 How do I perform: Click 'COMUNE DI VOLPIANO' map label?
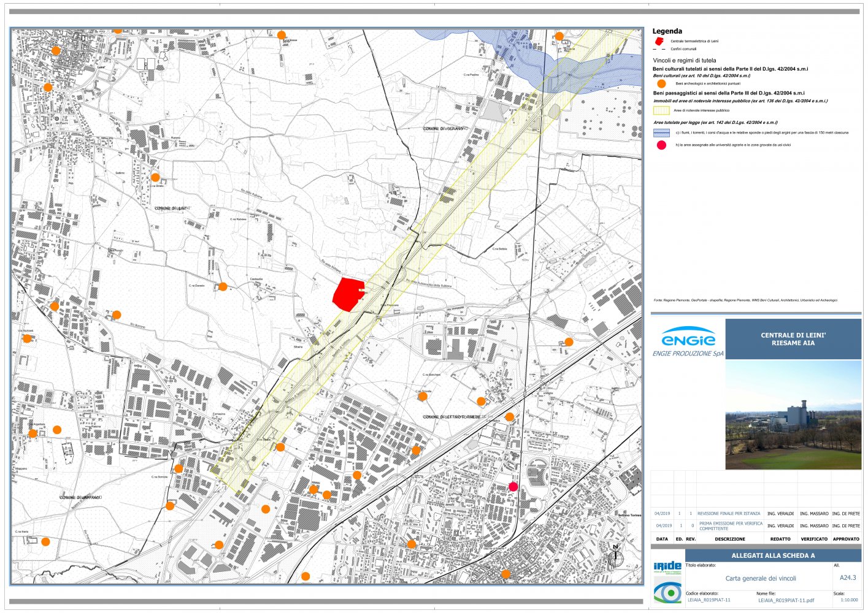pyautogui.click(x=446, y=129)
